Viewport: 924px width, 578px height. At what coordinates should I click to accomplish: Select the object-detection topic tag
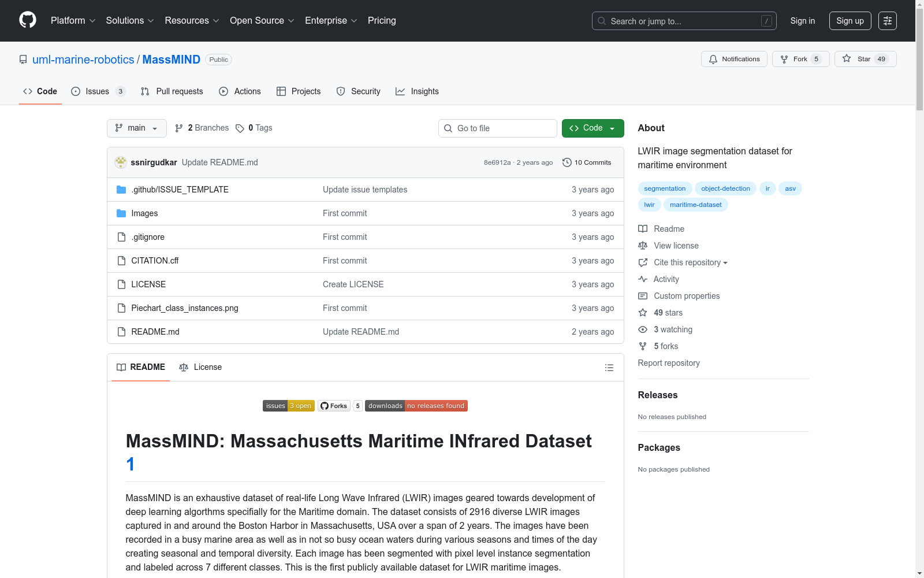pos(725,188)
